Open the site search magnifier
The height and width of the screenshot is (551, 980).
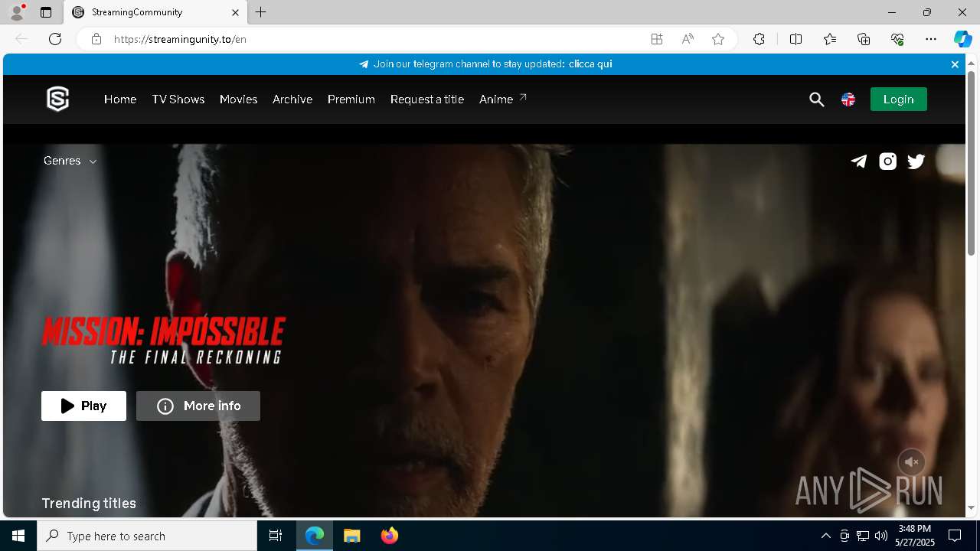pos(817,99)
